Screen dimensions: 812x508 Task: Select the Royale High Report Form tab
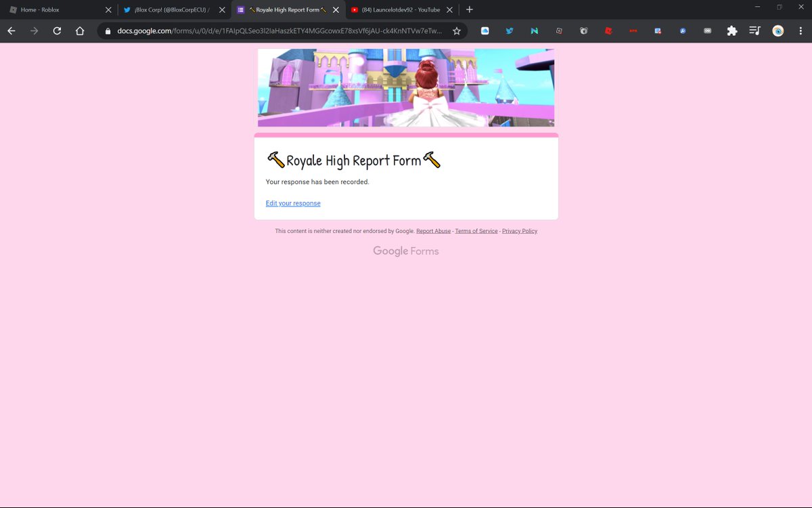[x=288, y=9]
